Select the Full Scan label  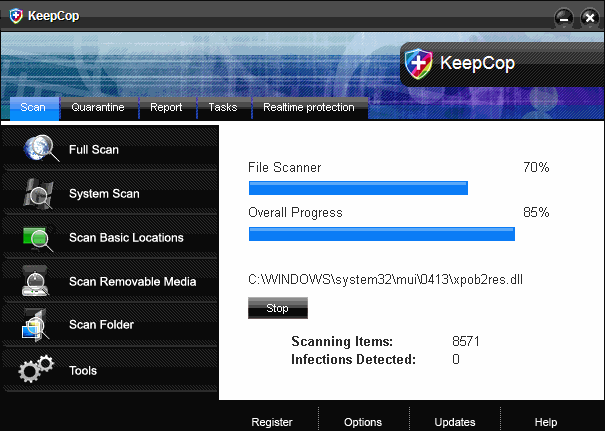coord(94,150)
